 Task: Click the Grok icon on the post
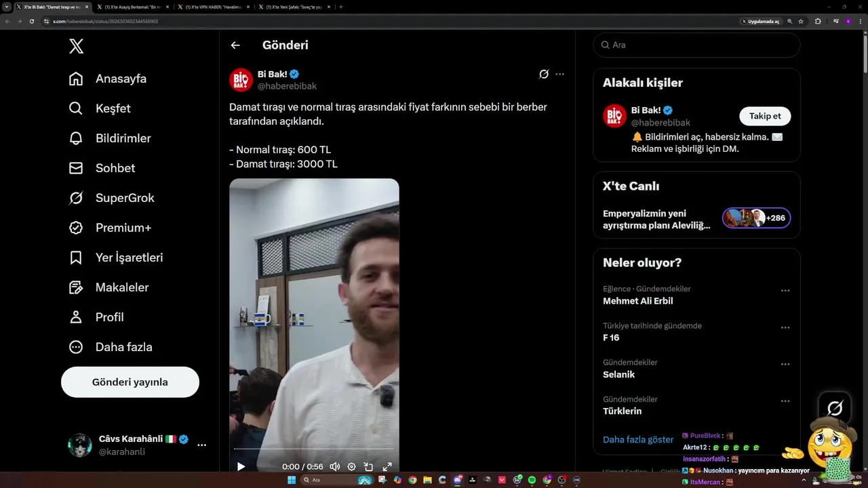pos(544,74)
